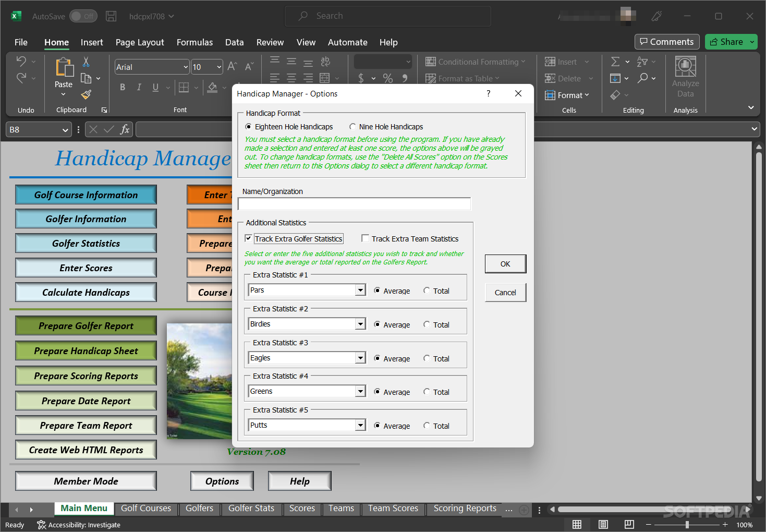Select Eighteen Hole Handicaps radio

pos(248,127)
